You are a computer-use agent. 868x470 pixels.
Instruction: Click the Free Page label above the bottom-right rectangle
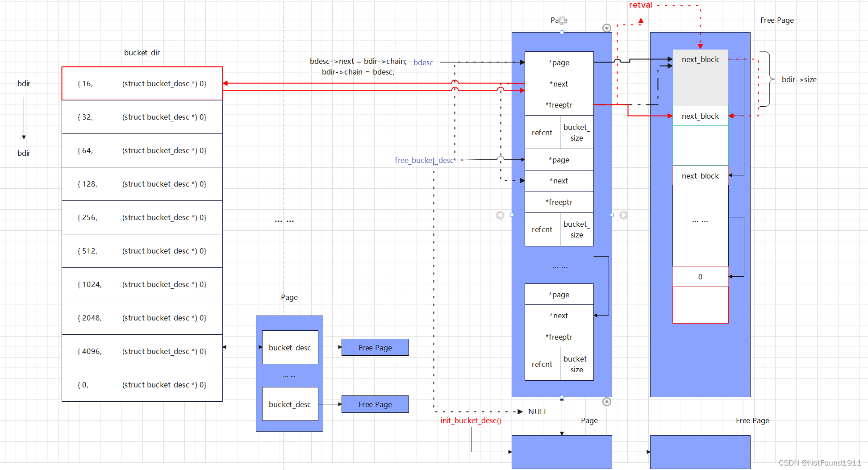(x=752, y=420)
